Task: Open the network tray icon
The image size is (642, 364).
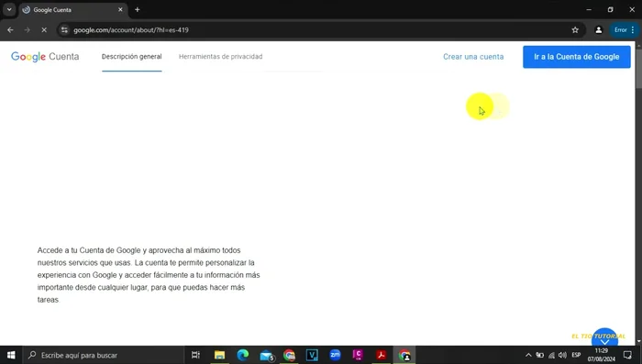Action: pyautogui.click(x=551, y=355)
